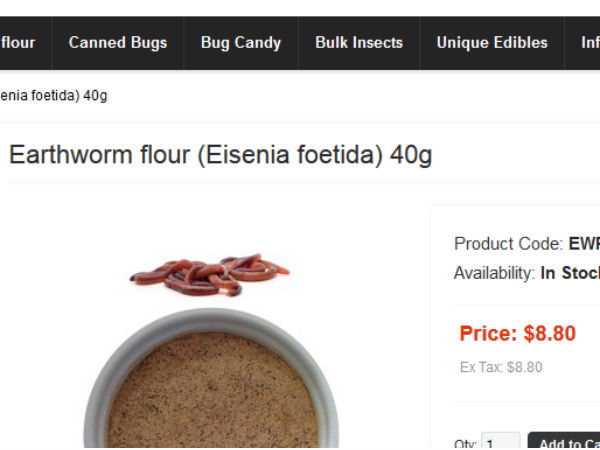The width and height of the screenshot is (600, 450).
Task: Select Unique Edibles in navigation bar
Action: coord(492,43)
